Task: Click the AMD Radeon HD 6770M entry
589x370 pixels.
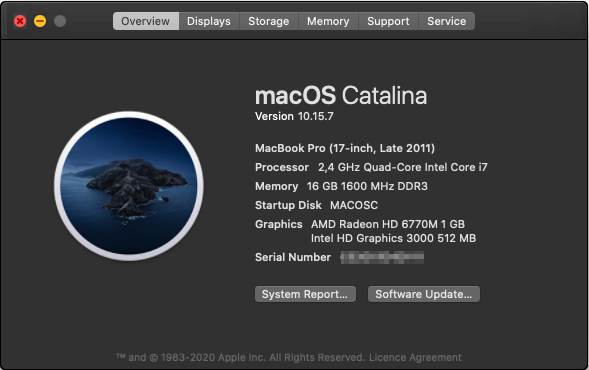Action: pos(388,224)
